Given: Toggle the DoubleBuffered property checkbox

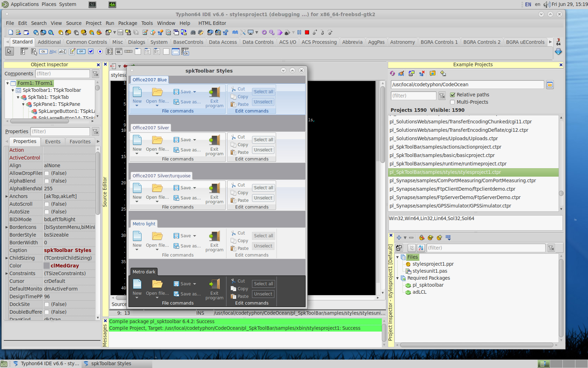Looking at the screenshot, I should (47, 312).
